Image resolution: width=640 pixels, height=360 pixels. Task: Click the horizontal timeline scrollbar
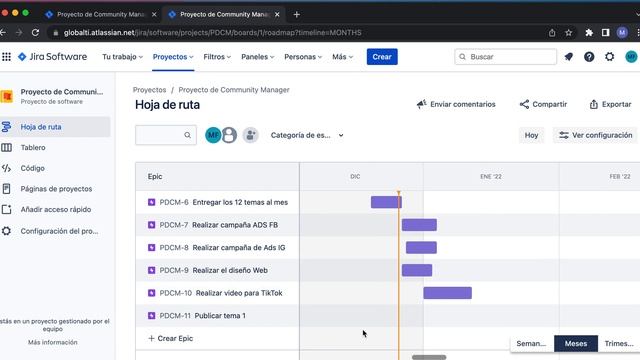pyautogui.click(x=429, y=357)
